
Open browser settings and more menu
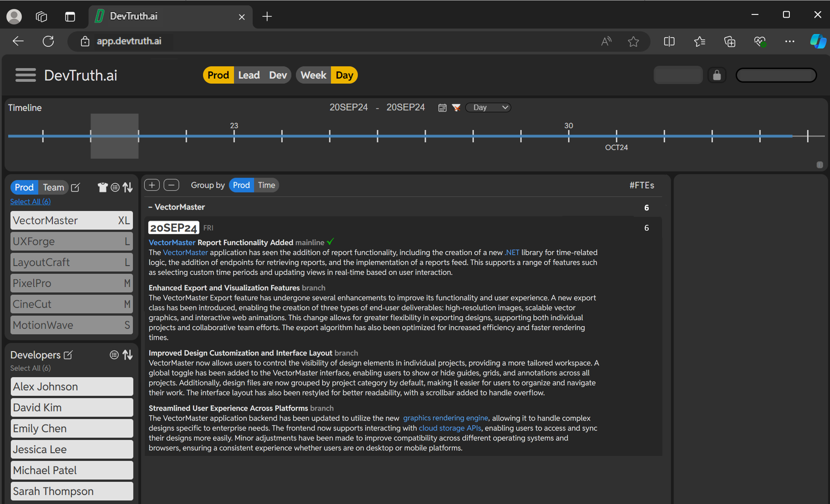(790, 41)
